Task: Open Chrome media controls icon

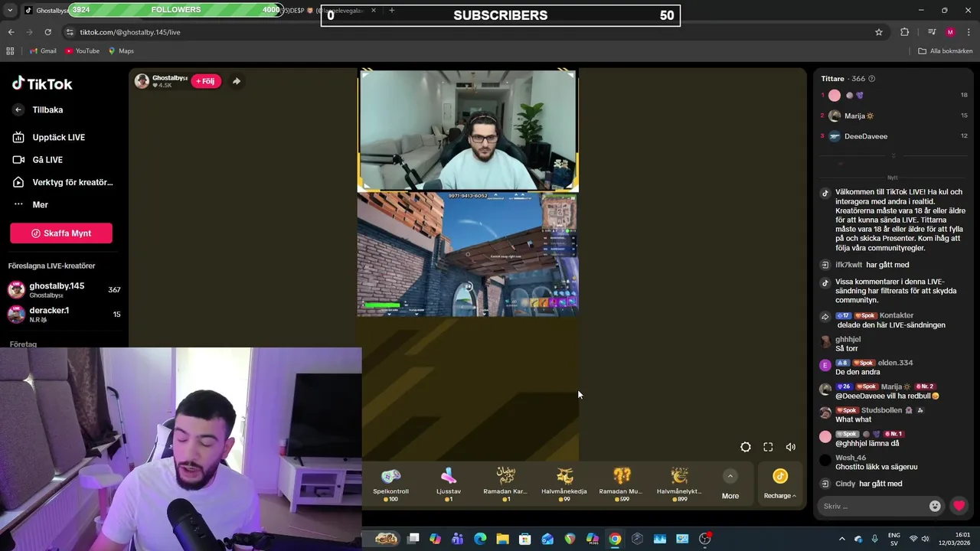Action: 932,32
